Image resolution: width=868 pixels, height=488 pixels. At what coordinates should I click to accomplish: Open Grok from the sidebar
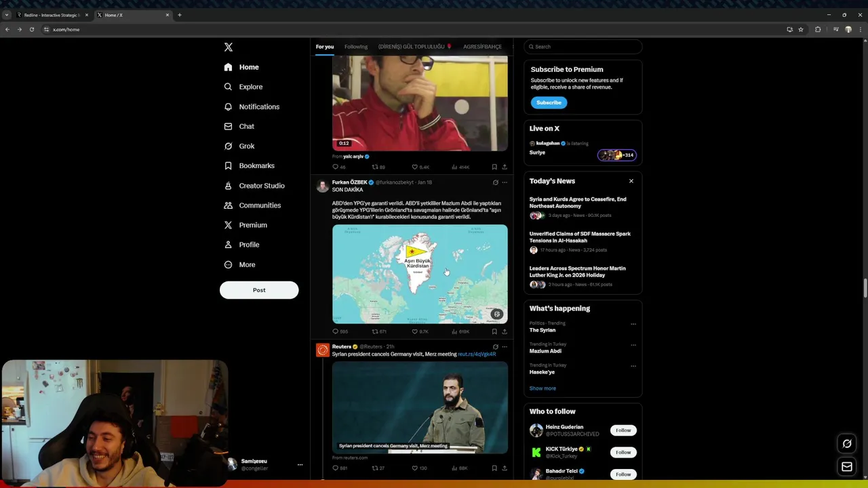(x=239, y=146)
